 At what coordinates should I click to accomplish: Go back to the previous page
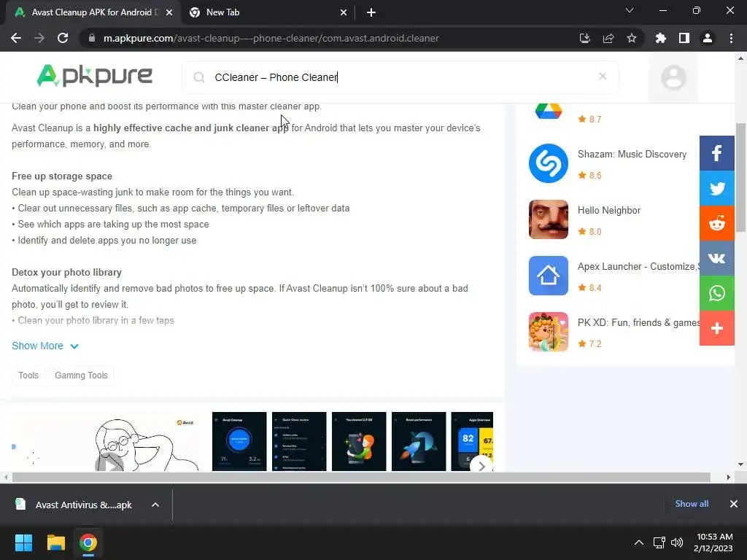tap(16, 38)
